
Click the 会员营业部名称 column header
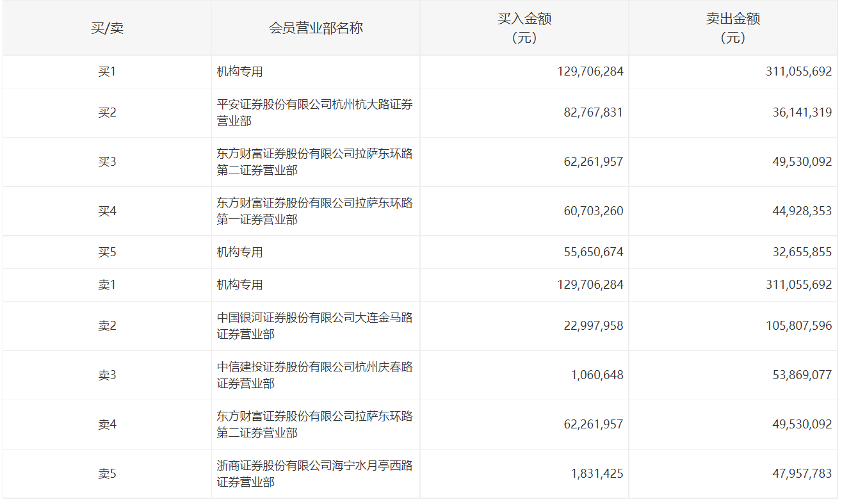tap(316, 28)
